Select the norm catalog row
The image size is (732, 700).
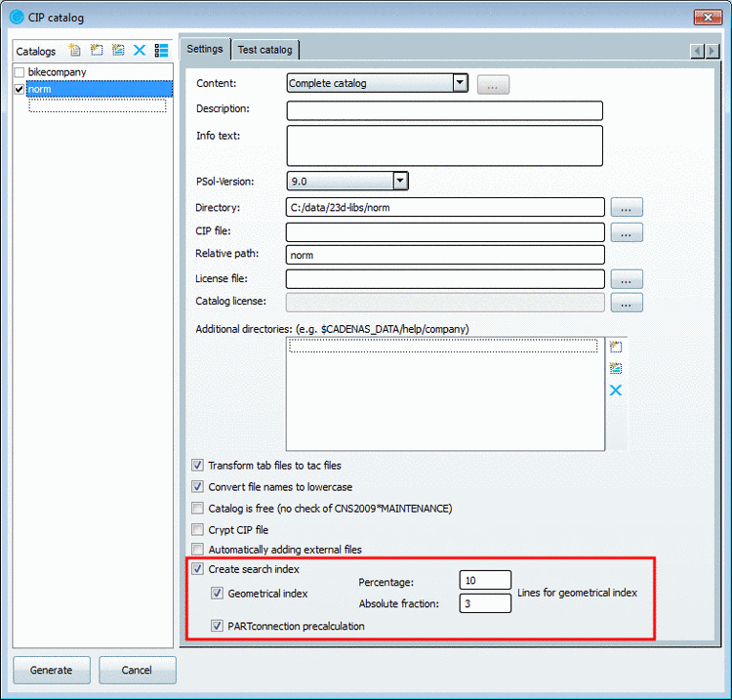pos(100,89)
